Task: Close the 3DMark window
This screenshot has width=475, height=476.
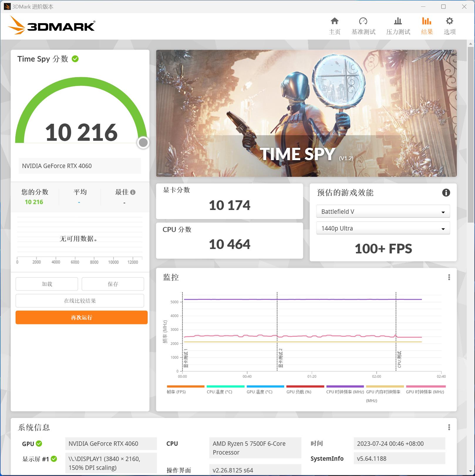Action: [x=464, y=6]
